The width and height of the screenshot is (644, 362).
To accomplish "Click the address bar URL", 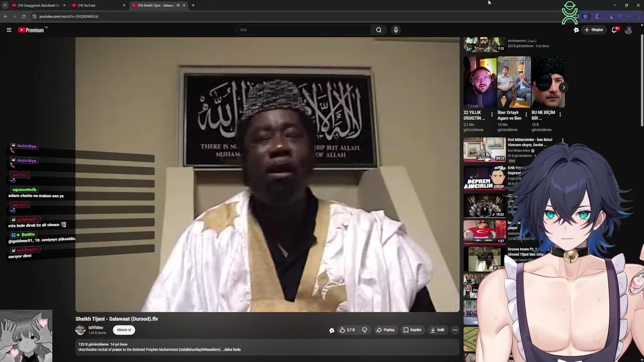I will pos(68,16).
